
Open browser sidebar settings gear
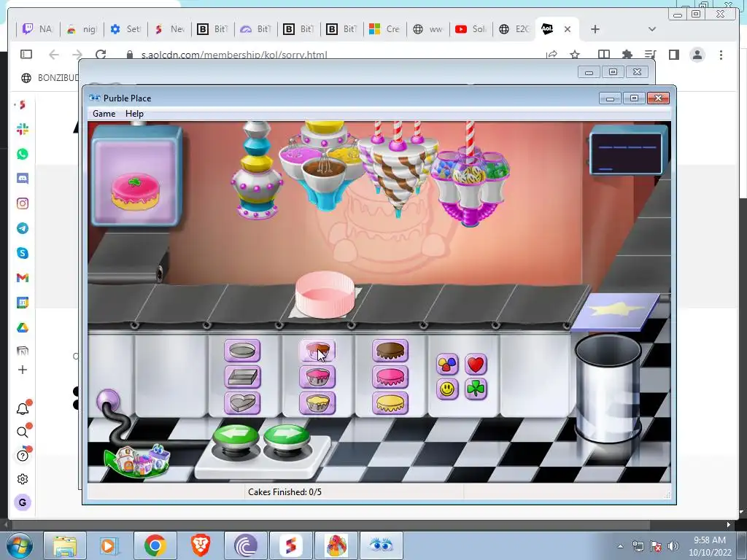[x=23, y=479]
